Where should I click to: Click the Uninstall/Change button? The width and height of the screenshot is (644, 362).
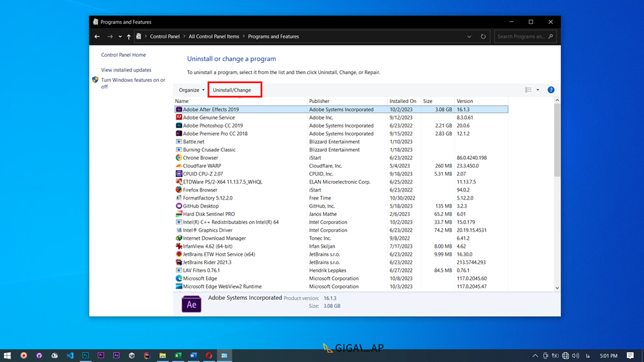click(232, 90)
